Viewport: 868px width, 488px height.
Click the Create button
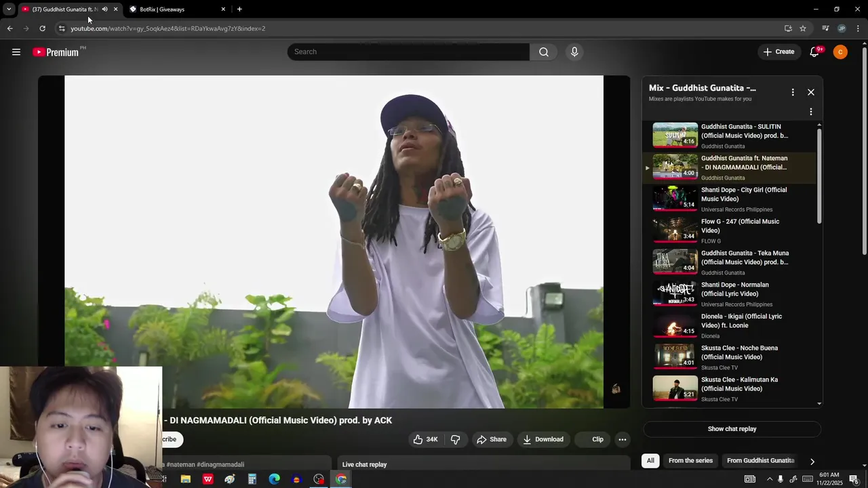[x=778, y=52]
